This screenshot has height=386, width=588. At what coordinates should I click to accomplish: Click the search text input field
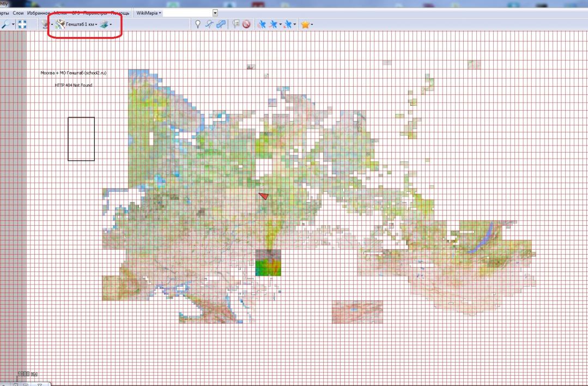pyautogui.click(x=188, y=13)
